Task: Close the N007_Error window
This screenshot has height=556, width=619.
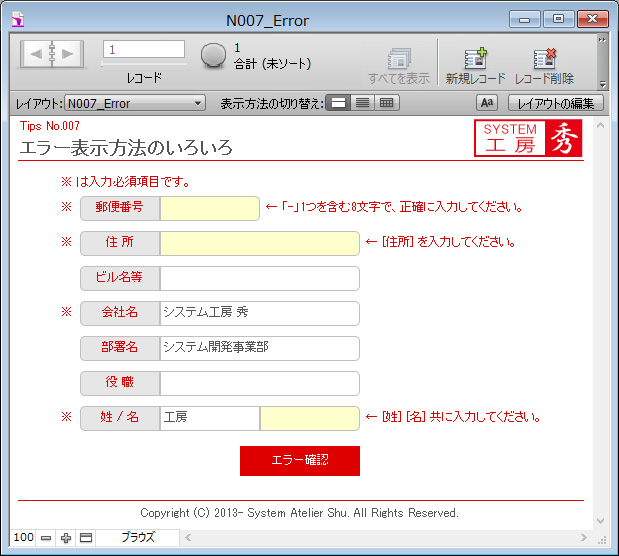Action: [592, 19]
